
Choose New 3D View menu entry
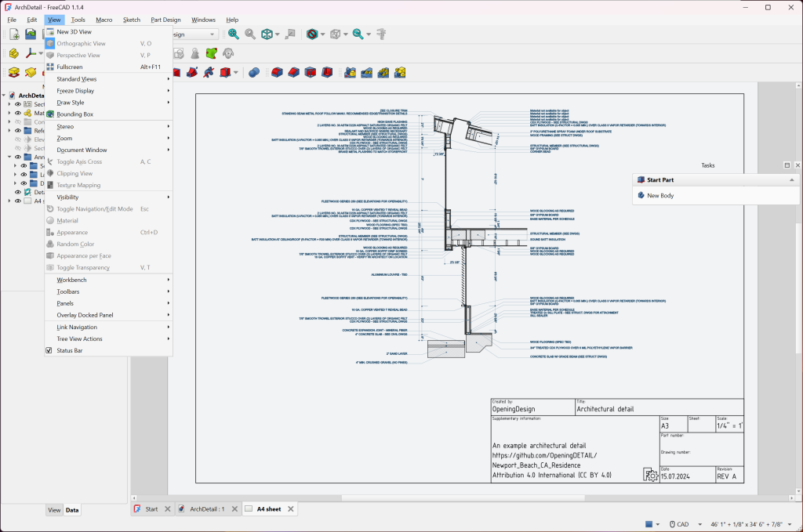pos(108,31)
